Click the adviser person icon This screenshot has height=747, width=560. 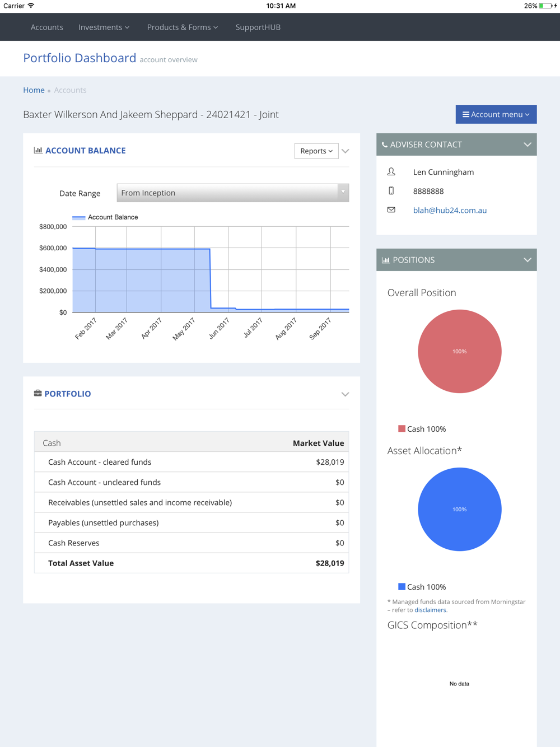click(391, 172)
